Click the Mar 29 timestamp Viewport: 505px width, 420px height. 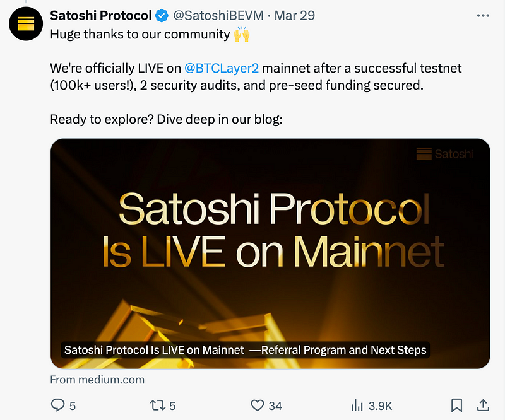tap(294, 15)
